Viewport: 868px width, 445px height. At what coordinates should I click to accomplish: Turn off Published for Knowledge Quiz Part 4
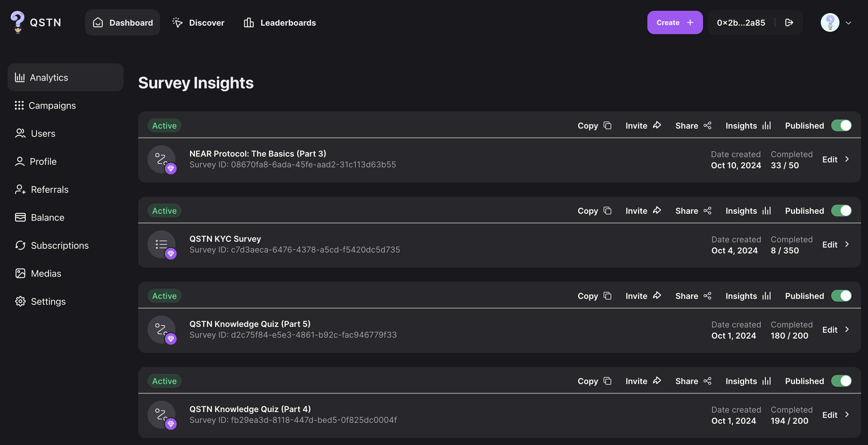[x=841, y=381]
